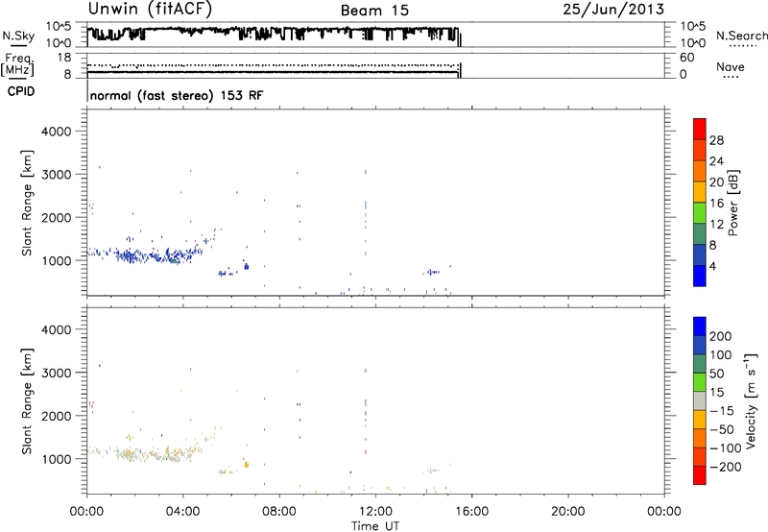The width and height of the screenshot is (768, 532).
Task: Select the "Freq. [MHz]" axis label
Action: [x=17, y=65]
